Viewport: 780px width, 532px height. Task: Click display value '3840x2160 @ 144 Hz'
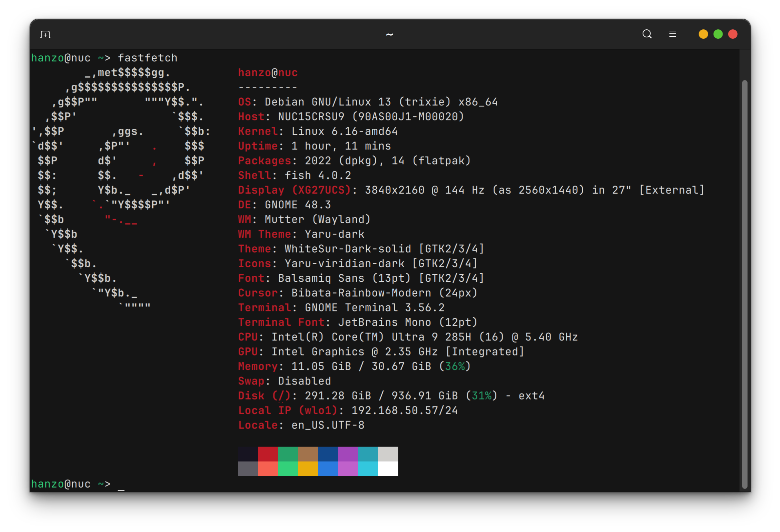tap(425, 190)
